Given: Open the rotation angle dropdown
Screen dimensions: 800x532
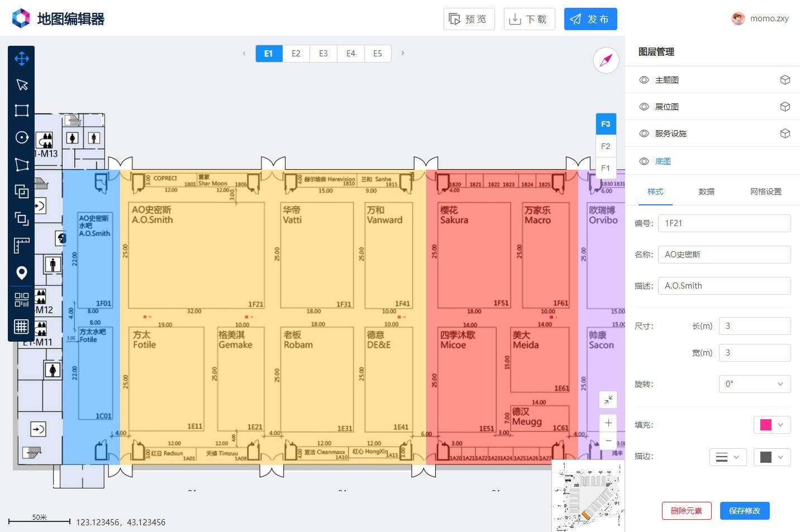Looking at the screenshot, I should pyautogui.click(x=754, y=384).
